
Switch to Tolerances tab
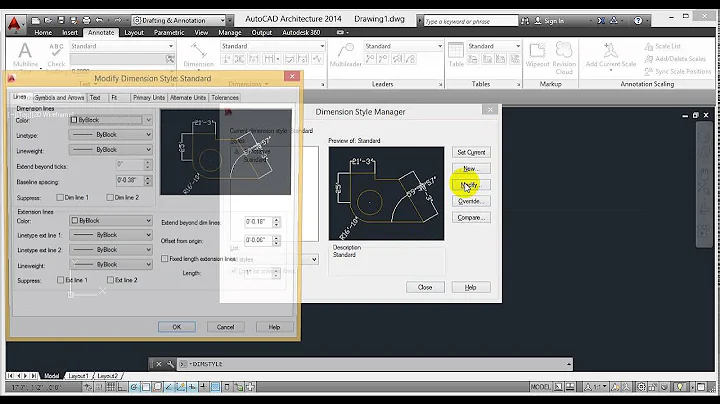[225, 98]
